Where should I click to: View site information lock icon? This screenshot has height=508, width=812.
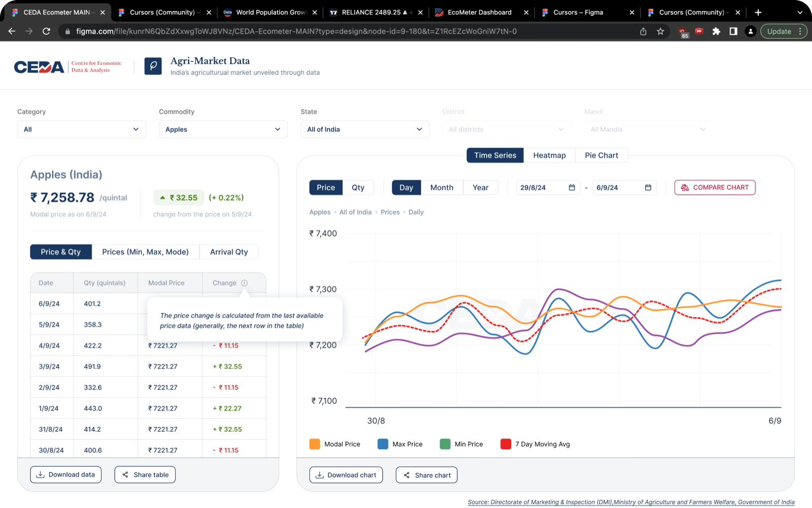(67, 31)
